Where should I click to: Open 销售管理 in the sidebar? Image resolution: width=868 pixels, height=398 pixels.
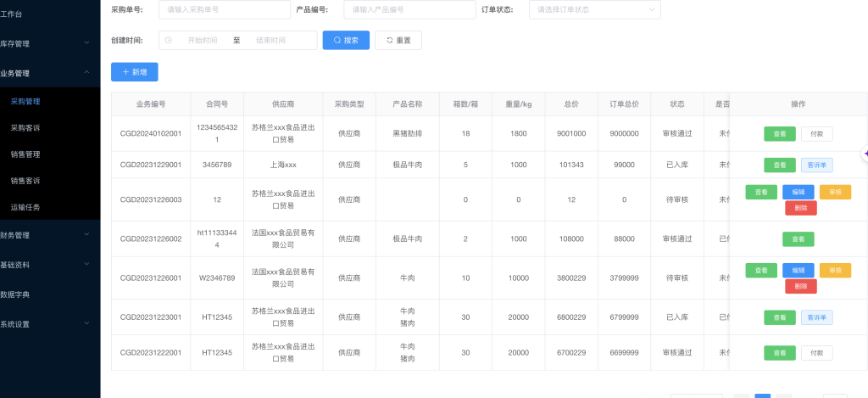coord(25,154)
